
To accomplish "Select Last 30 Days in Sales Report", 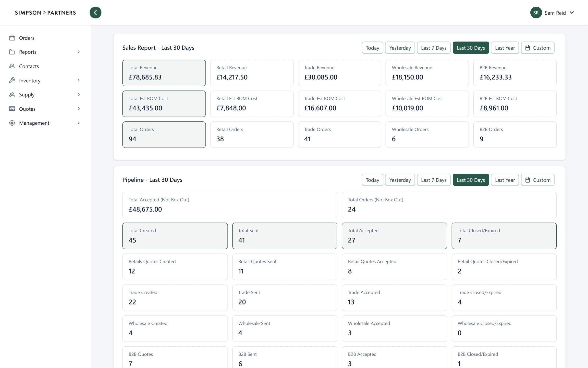I will (x=471, y=48).
